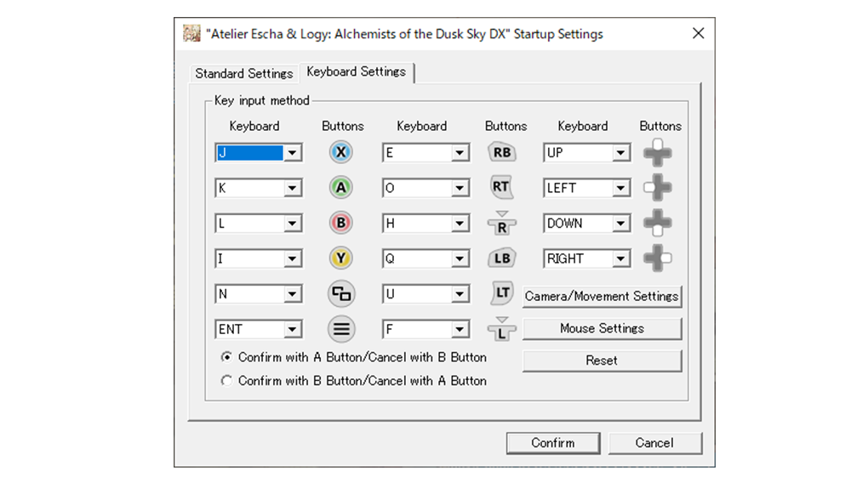The height and width of the screenshot is (488, 868).
Task: Reset key bindings with Reset button
Action: (x=602, y=360)
